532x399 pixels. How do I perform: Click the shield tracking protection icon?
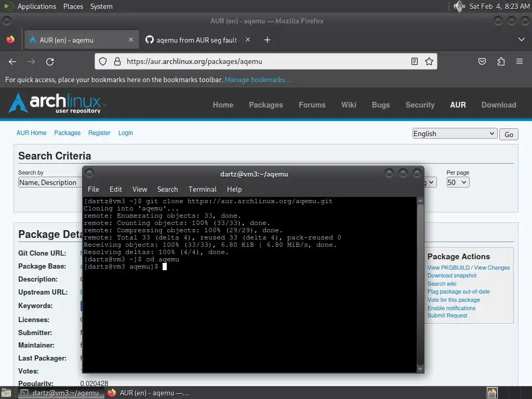[x=103, y=61]
